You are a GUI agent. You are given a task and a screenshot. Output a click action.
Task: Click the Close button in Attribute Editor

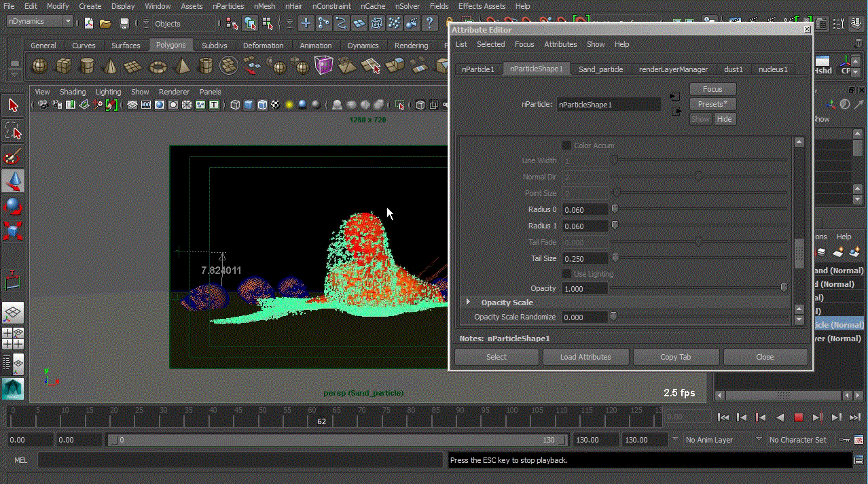click(765, 357)
